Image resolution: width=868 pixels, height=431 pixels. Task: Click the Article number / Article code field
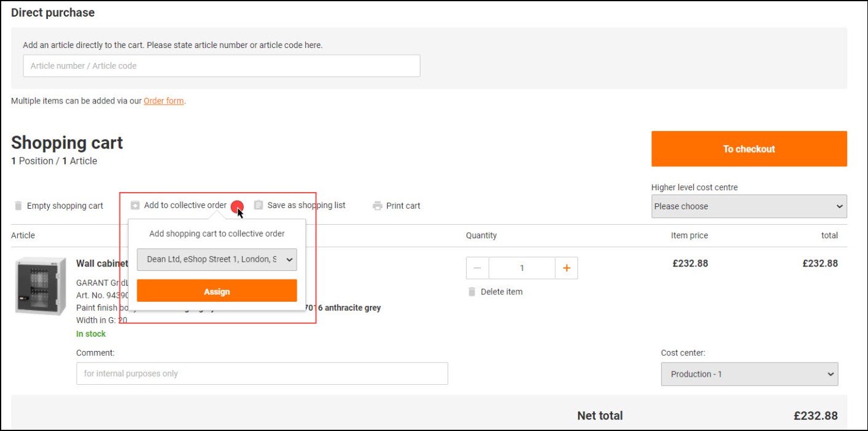222,66
